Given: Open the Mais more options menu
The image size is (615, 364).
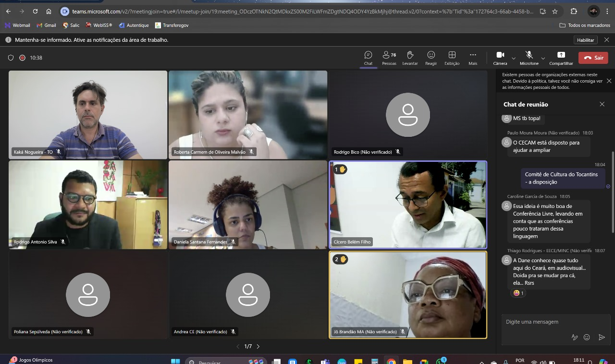Looking at the screenshot, I should [473, 58].
